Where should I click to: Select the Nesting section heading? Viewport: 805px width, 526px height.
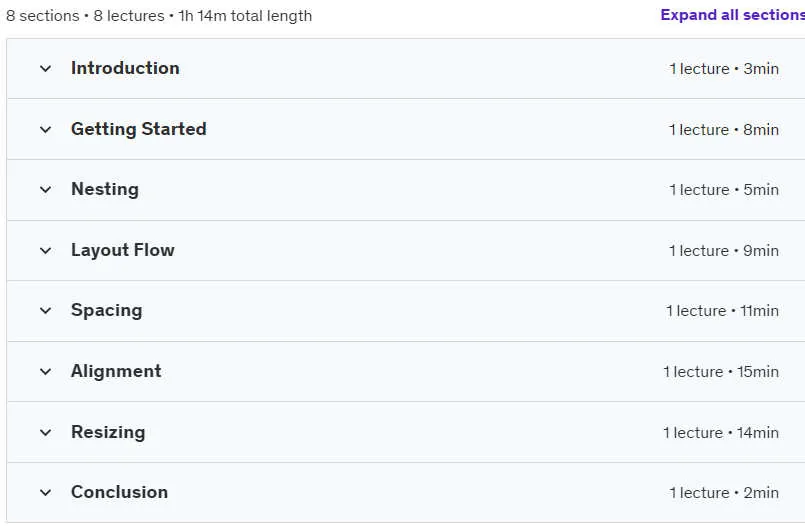click(105, 189)
